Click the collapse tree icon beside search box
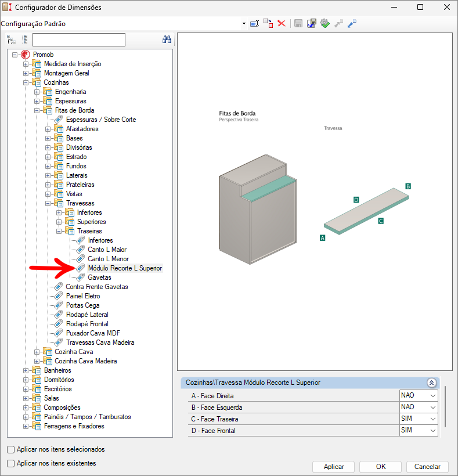 [24, 39]
